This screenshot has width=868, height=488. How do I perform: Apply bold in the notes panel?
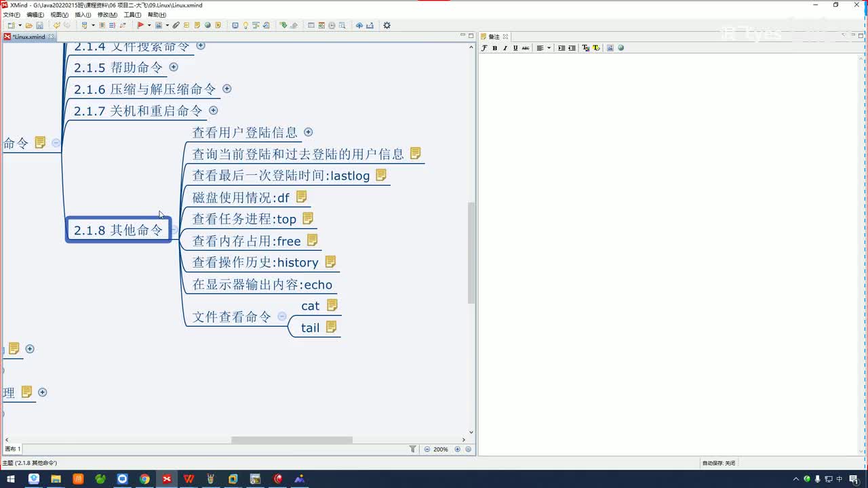(495, 48)
